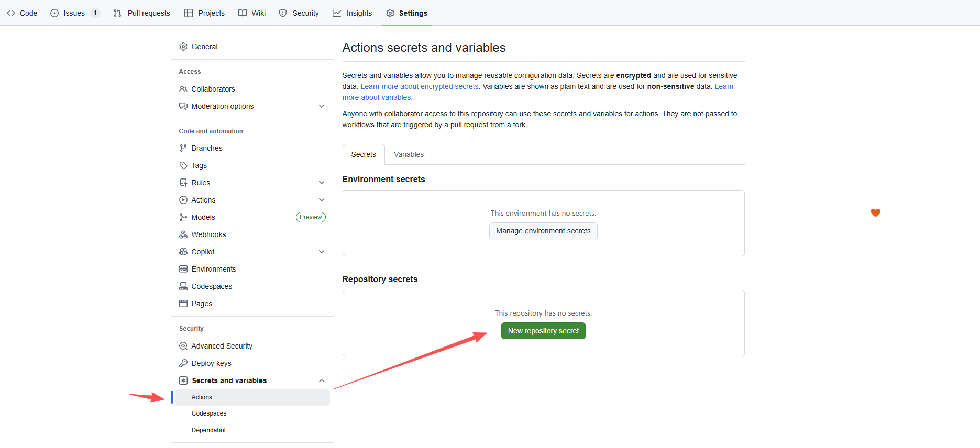The width and height of the screenshot is (980, 448).
Task: Click the Pull requests icon
Action: (x=117, y=13)
